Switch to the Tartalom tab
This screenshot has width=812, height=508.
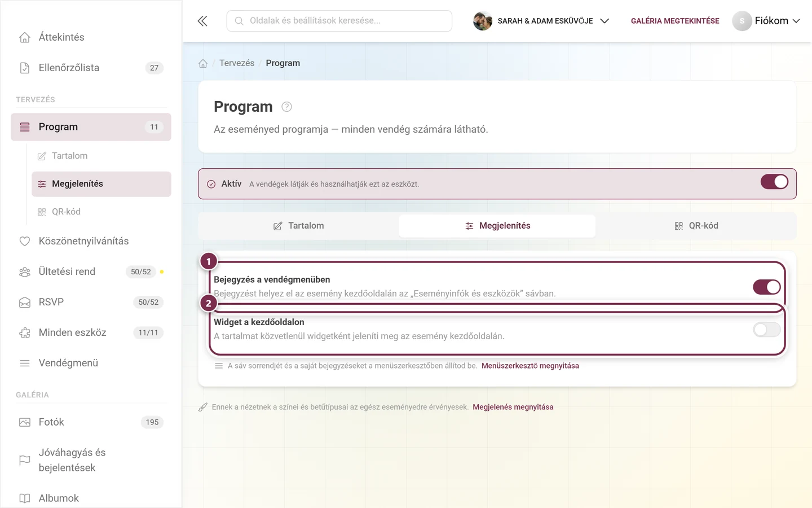299,226
